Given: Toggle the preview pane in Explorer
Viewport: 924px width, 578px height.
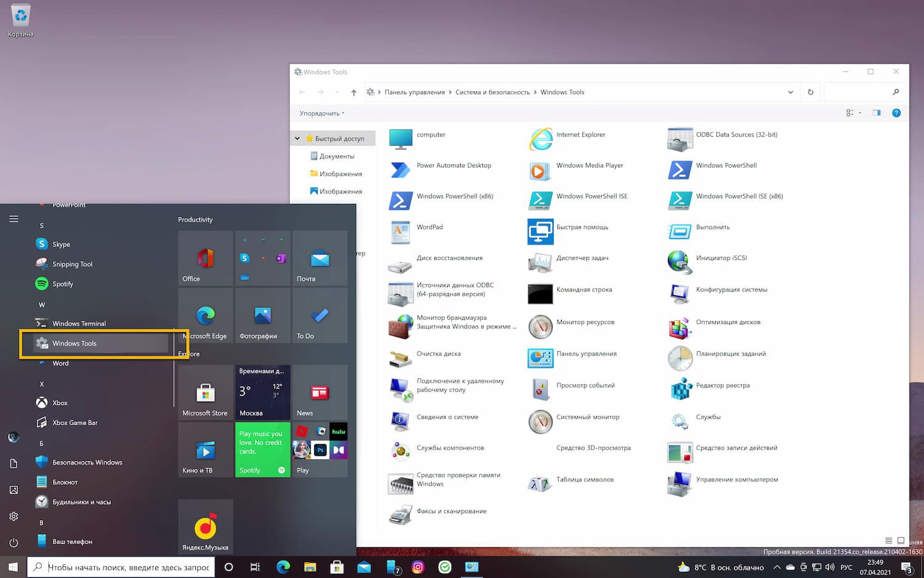Looking at the screenshot, I should (876, 113).
